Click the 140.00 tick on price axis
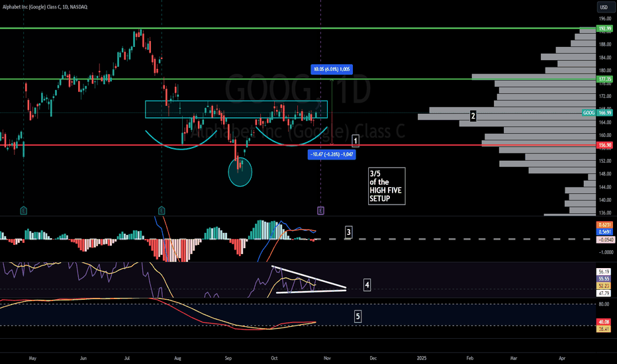617x364 pixels. pos(605,200)
